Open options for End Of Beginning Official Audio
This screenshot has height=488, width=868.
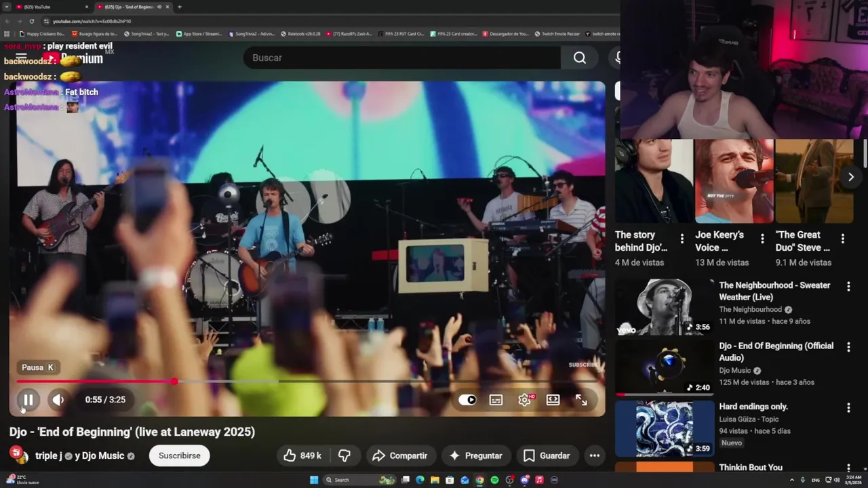[x=848, y=347]
